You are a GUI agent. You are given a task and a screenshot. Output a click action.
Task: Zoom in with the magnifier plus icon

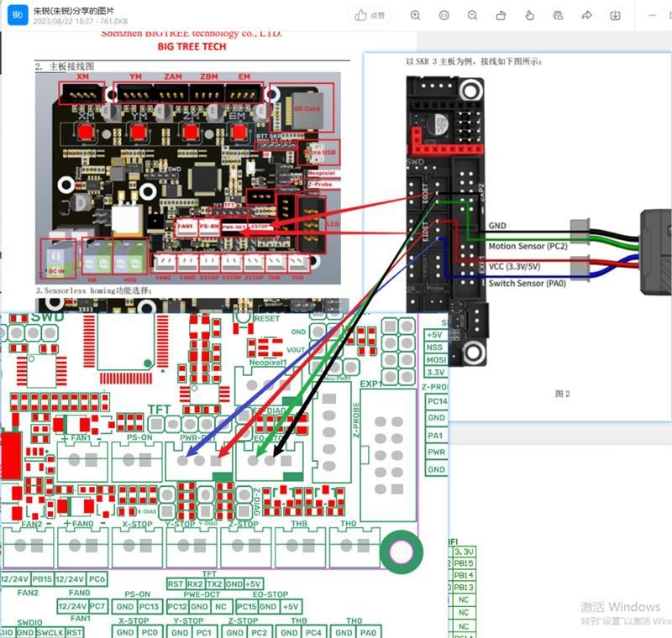coord(415,16)
